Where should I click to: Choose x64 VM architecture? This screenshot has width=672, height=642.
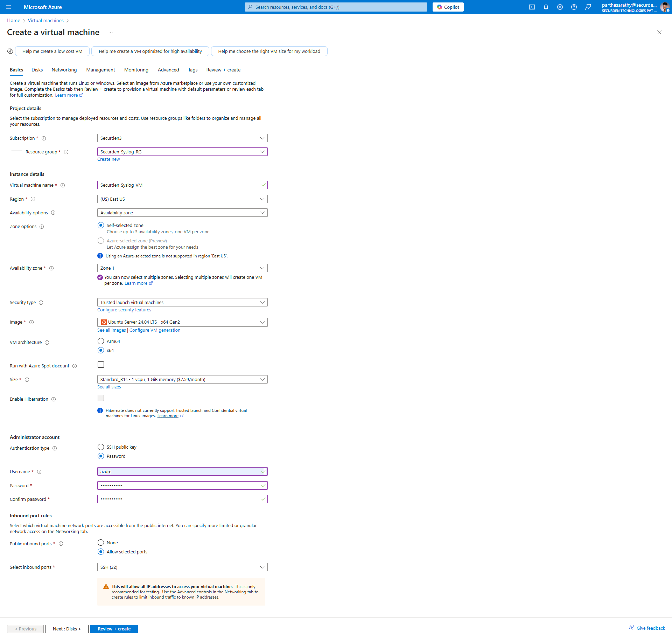click(x=101, y=350)
